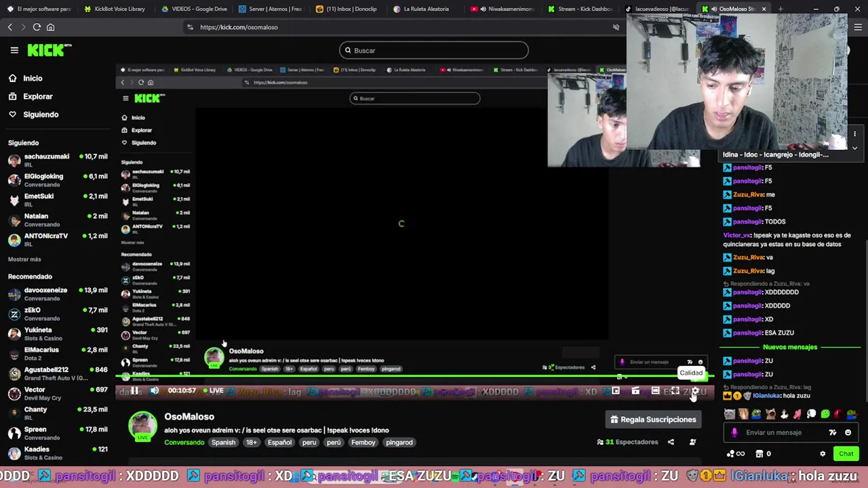Switch to KickBot Voice Library tab
Viewport: 868px width, 488px height.
[x=114, y=9]
